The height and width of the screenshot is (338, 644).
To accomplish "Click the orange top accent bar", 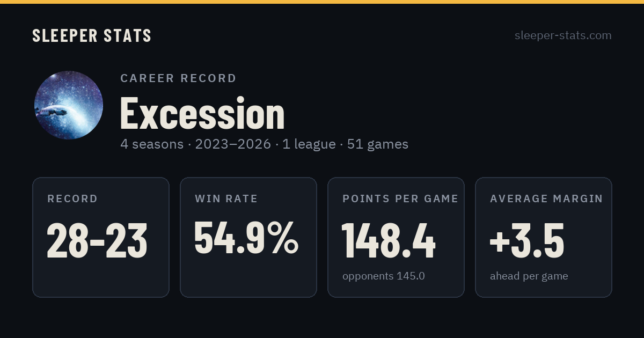I will click(x=322, y=2).
